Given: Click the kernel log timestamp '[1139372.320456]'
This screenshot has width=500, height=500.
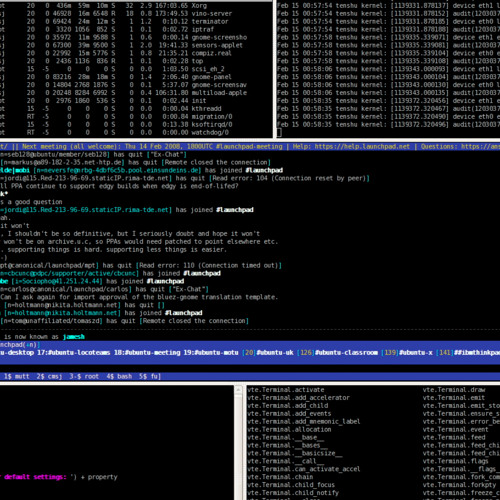Looking at the screenshot, I should click(419, 101).
